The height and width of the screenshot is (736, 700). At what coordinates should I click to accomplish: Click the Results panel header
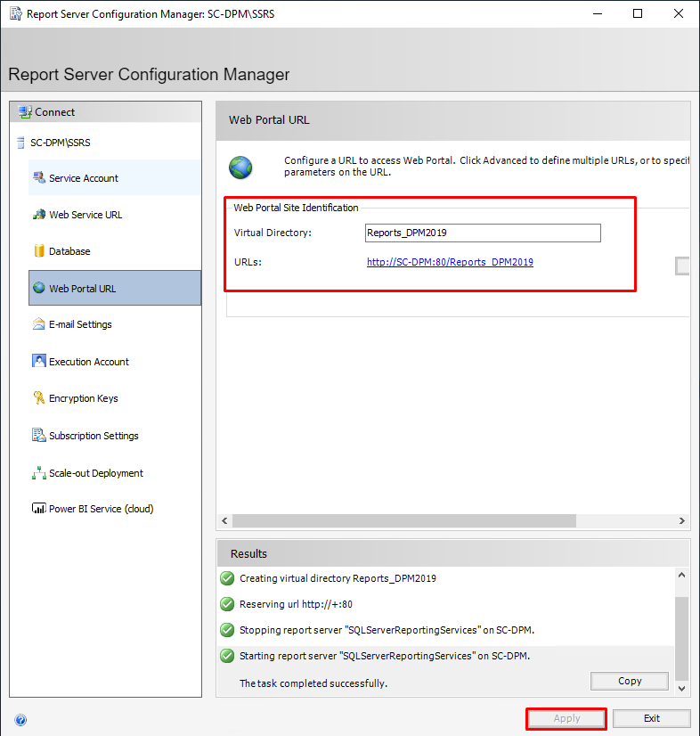[x=453, y=553]
